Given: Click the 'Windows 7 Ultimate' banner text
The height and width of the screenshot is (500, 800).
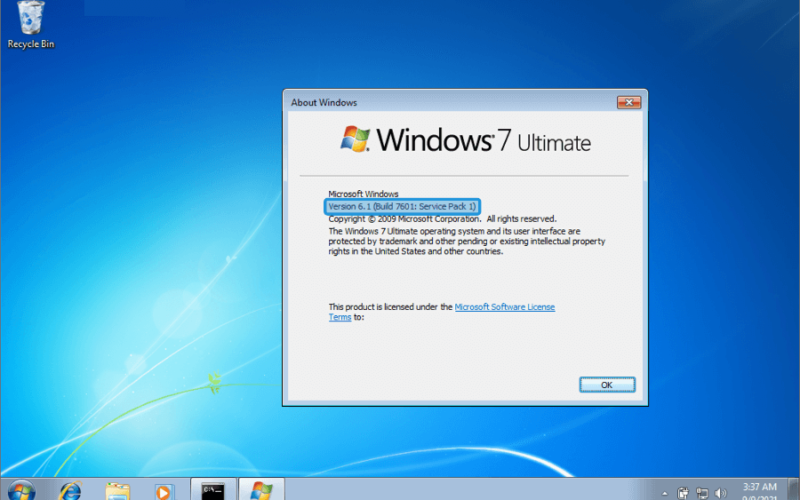Looking at the screenshot, I should [484, 140].
